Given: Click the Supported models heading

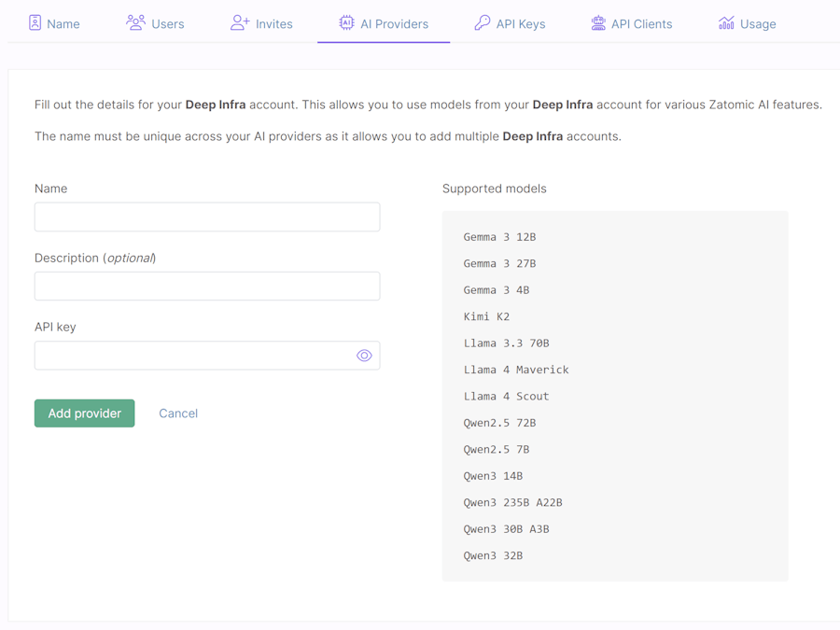Looking at the screenshot, I should [x=495, y=189].
